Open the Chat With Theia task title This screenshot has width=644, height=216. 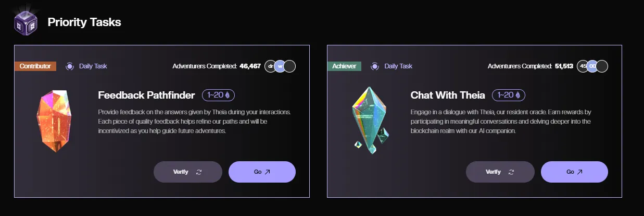pyautogui.click(x=448, y=95)
